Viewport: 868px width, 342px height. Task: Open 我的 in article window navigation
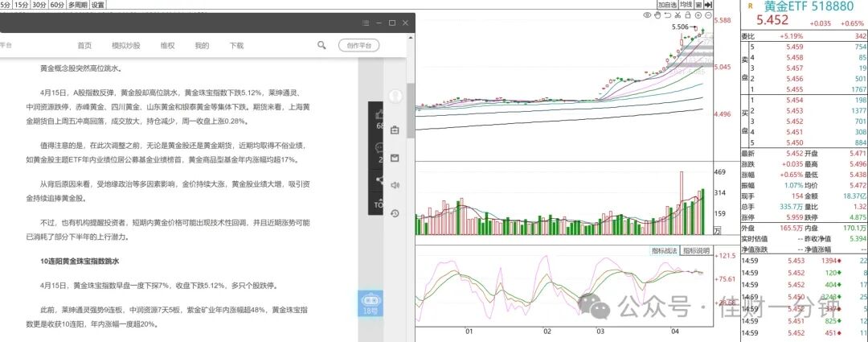click(202, 45)
